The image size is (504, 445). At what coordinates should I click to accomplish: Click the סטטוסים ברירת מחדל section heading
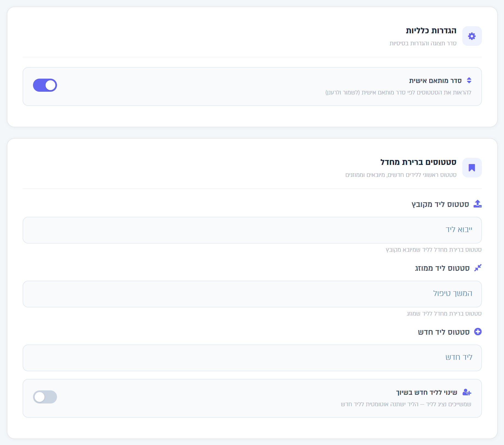pyautogui.click(x=418, y=162)
